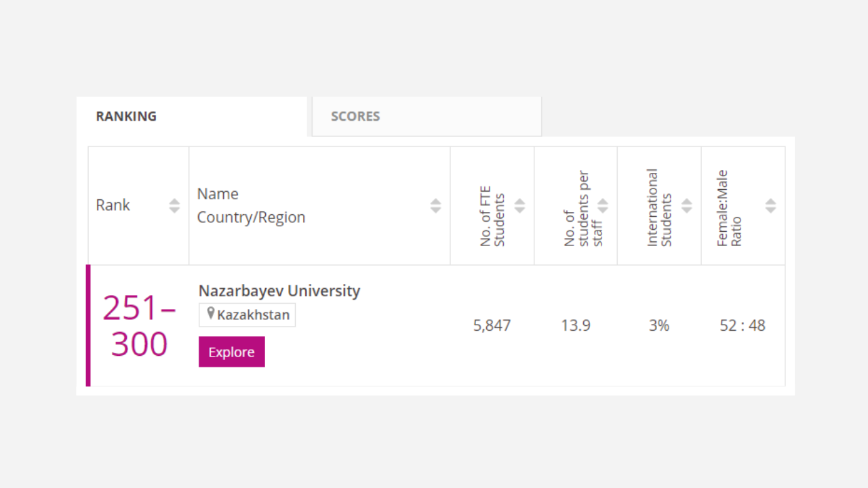
Task: Click sort arrows in Name Country/Region column
Action: 435,206
